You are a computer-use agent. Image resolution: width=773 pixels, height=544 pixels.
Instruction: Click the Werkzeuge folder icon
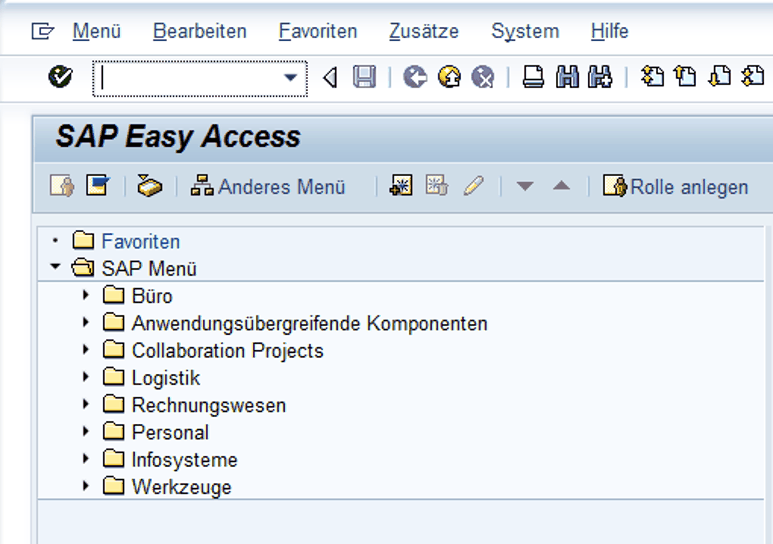click(x=114, y=486)
